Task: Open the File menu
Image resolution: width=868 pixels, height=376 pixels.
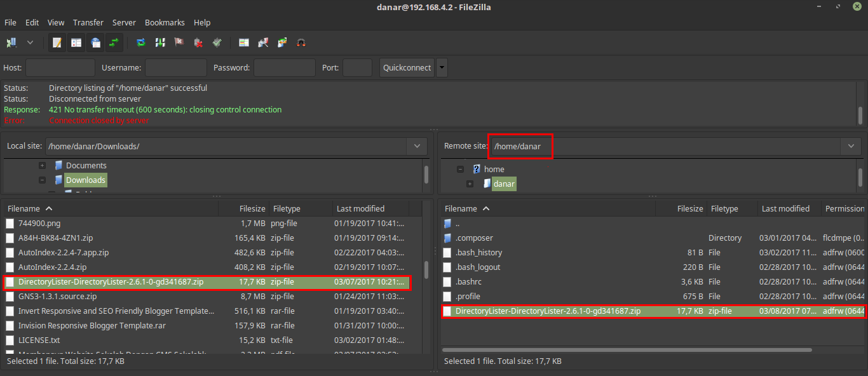Action: (x=10, y=22)
